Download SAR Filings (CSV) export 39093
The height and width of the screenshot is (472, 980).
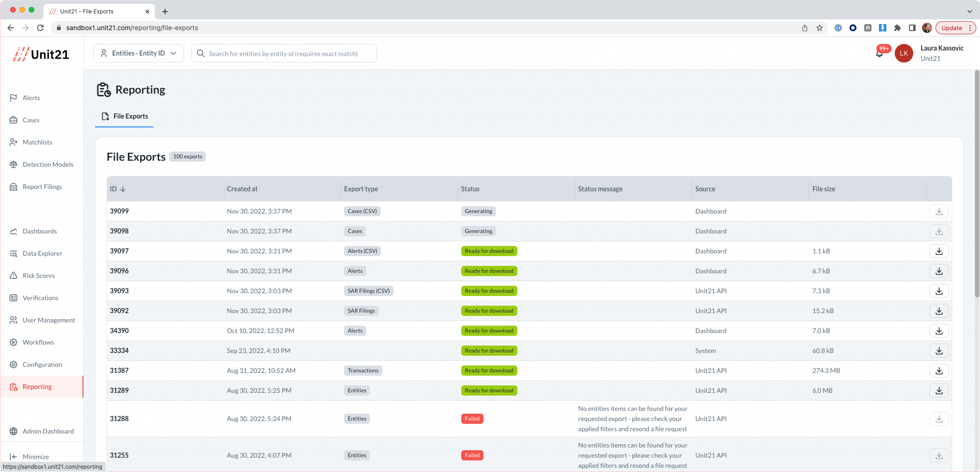939,291
